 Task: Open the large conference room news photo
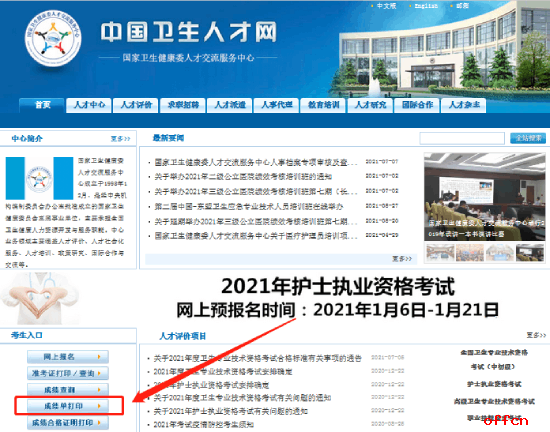[484, 197]
